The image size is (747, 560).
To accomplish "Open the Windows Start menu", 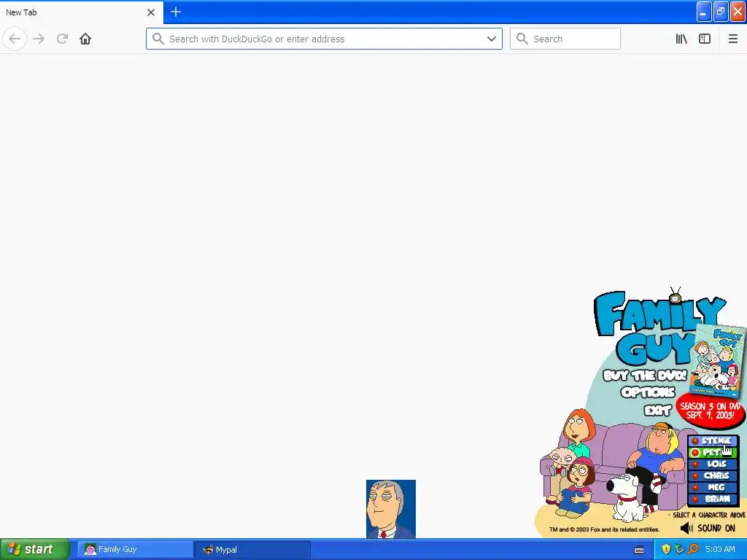I will point(34,550).
